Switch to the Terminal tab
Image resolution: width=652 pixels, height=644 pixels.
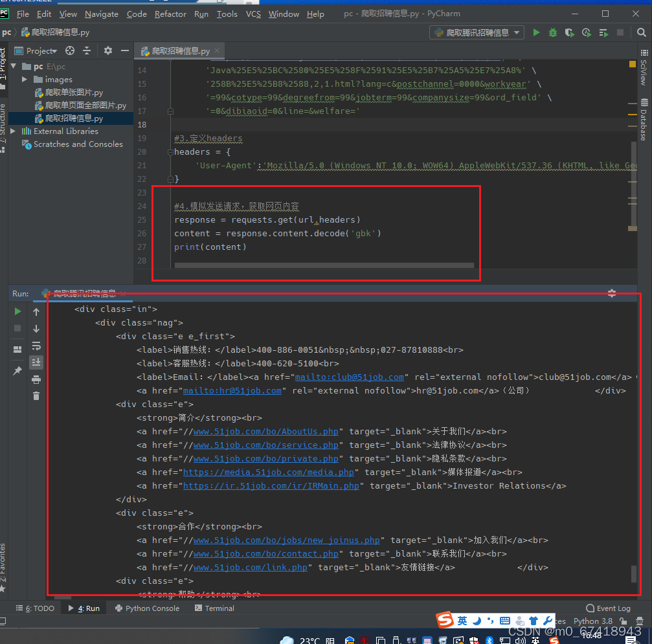tap(214, 608)
